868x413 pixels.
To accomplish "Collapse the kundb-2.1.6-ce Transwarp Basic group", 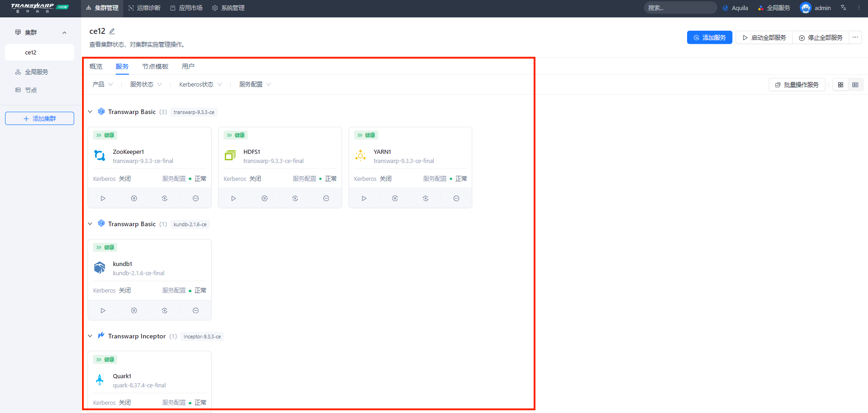I will 90,224.
